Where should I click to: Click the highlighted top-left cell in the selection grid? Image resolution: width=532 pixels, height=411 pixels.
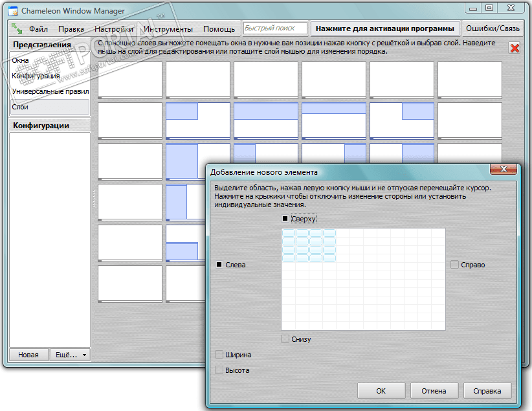point(289,233)
